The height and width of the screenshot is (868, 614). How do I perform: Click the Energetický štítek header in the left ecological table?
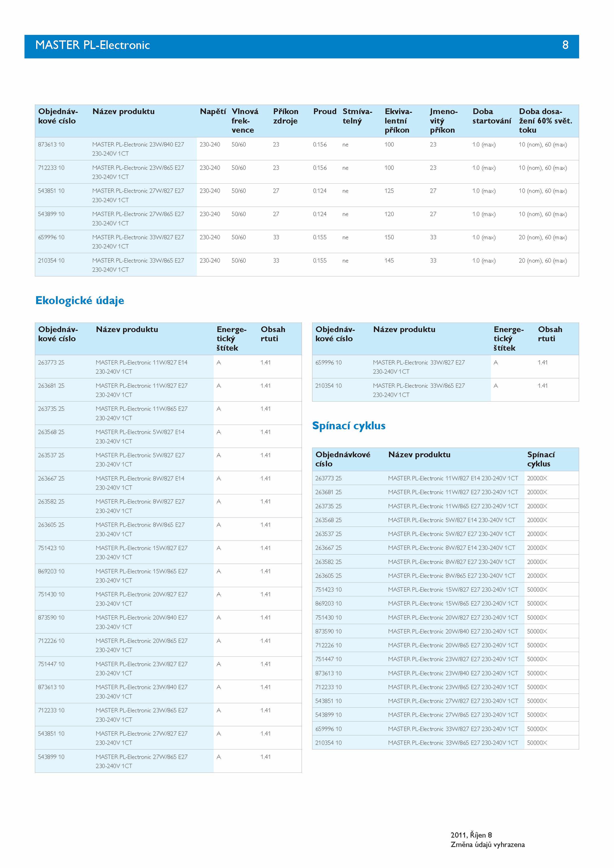click(231, 339)
